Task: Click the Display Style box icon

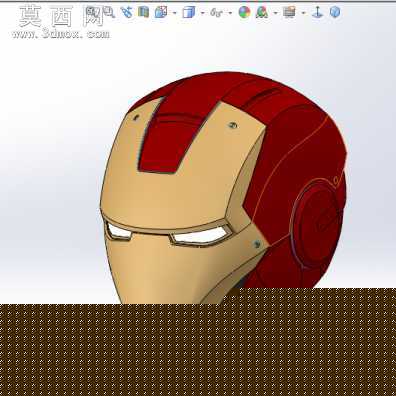Action: [x=188, y=13]
